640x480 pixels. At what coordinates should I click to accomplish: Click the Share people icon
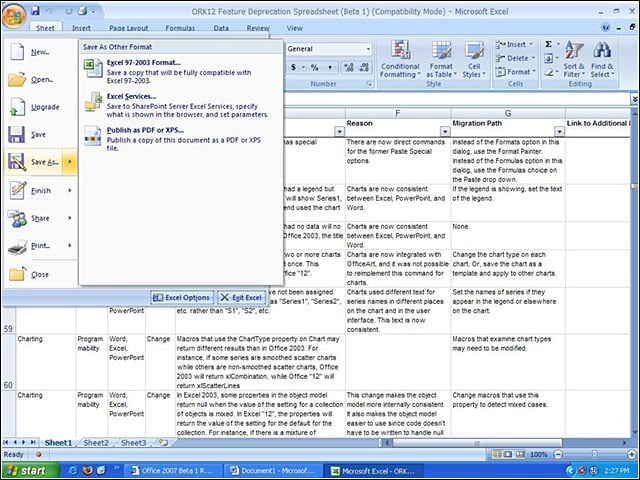pos(17,218)
